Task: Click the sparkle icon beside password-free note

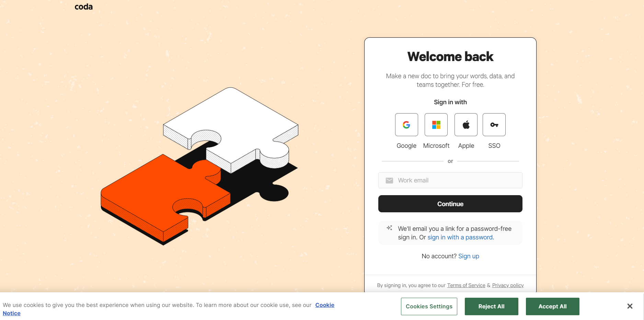Action: (x=389, y=228)
